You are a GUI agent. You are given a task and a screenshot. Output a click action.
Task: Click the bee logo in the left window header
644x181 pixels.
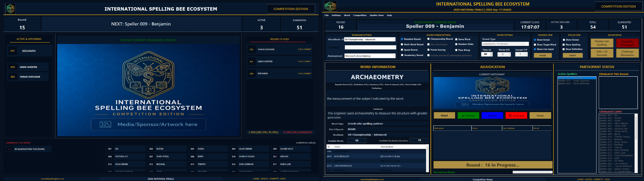coord(10,8)
